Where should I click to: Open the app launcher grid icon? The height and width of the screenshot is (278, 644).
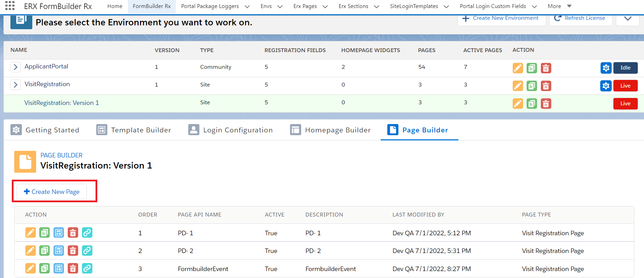coord(10,6)
